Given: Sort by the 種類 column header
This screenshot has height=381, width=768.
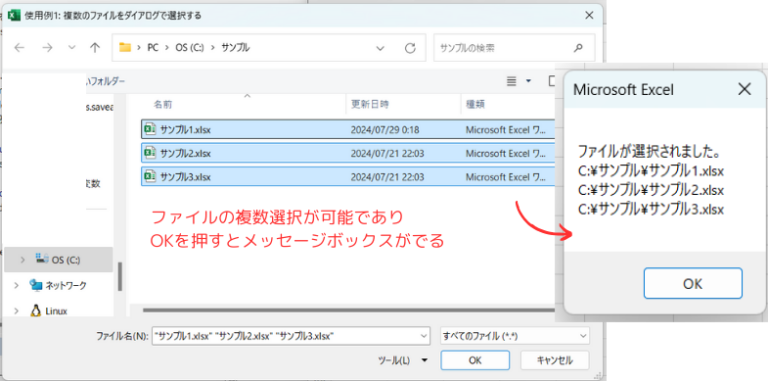Looking at the screenshot, I should click(x=475, y=104).
